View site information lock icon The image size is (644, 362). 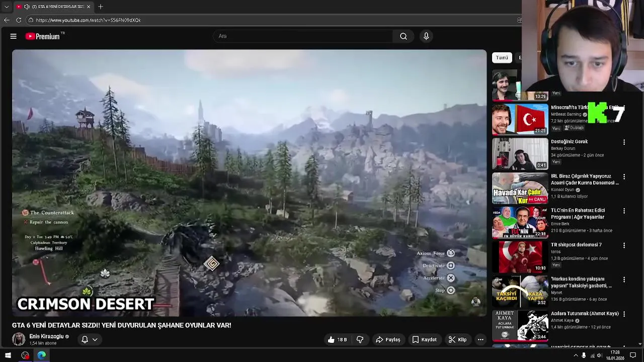tap(31, 20)
